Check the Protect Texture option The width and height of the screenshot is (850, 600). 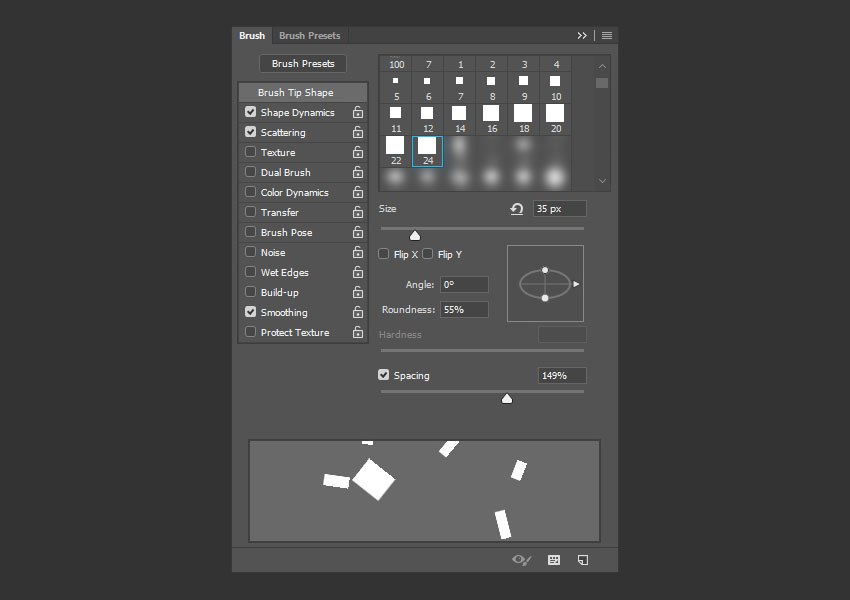click(250, 332)
